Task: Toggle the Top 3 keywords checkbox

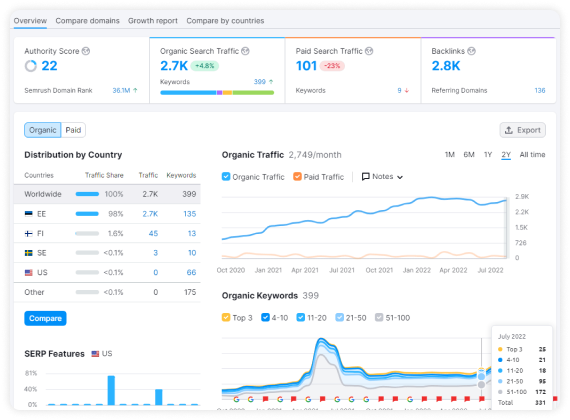Action: pos(226,317)
